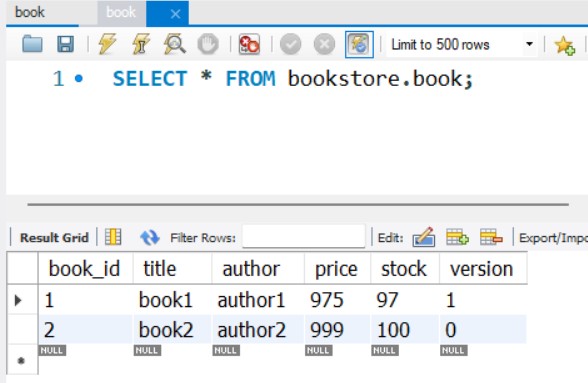Sort by stock column header
The height and width of the screenshot is (383, 588).
[x=404, y=269]
